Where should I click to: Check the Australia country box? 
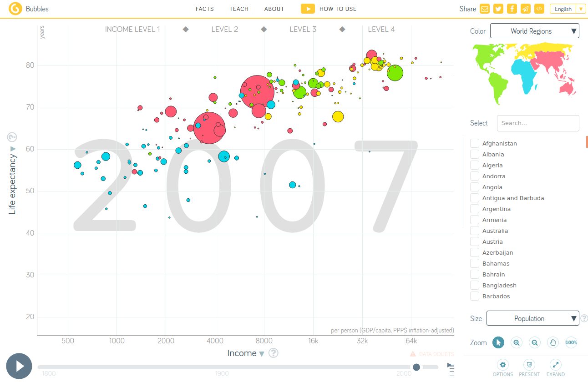[475, 231]
